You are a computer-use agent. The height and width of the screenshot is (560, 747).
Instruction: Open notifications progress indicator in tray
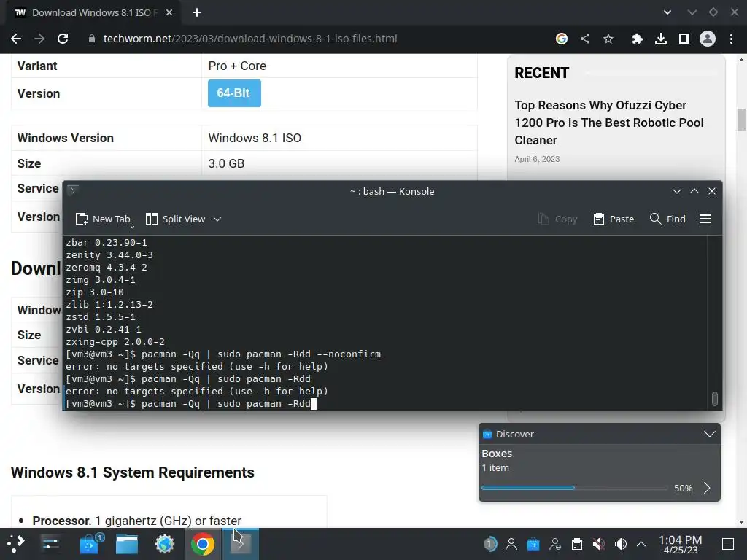[x=489, y=544]
